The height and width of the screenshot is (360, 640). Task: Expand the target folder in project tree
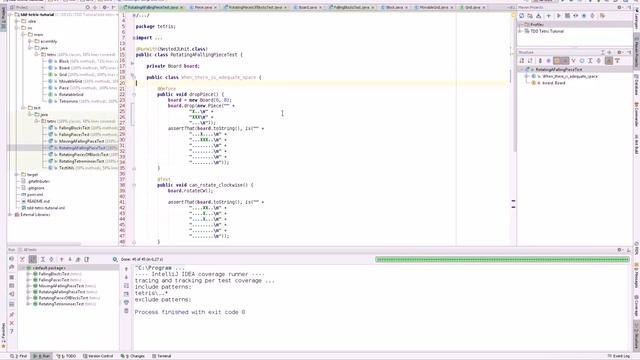tap(17, 174)
